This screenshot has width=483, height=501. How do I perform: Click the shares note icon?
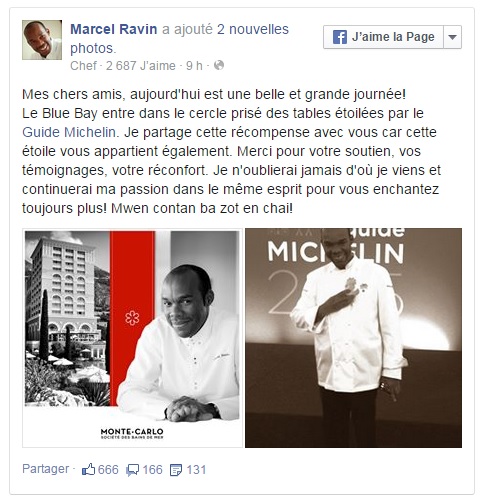pyautogui.click(x=176, y=470)
